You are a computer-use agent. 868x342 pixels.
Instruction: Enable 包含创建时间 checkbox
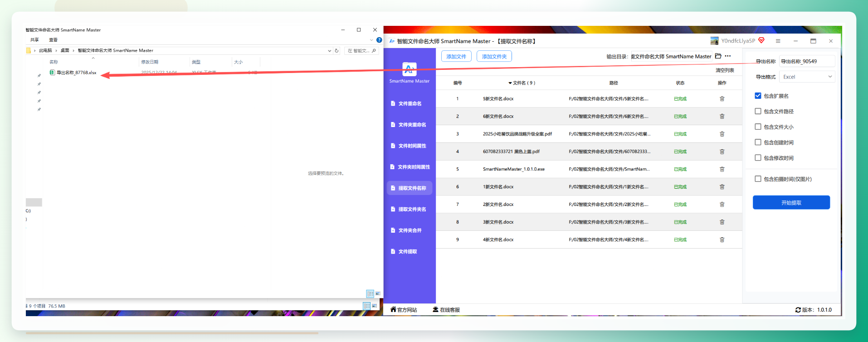coord(758,142)
